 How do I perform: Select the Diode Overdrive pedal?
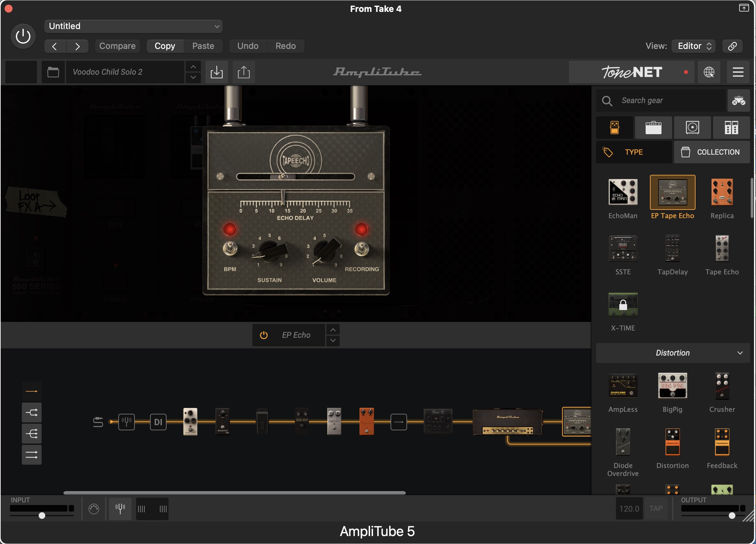tap(623, 442)
